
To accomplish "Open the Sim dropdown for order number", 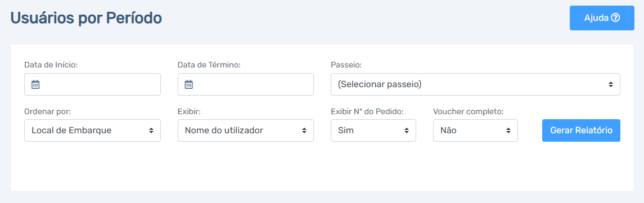I will pyautogui.click(x=373, y=130).
